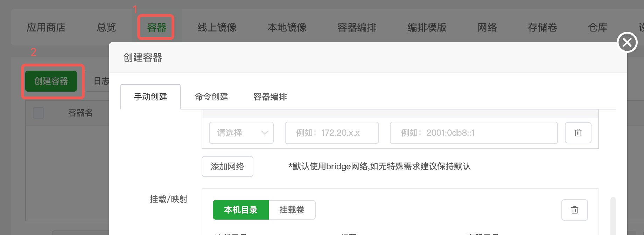This screenshot has height=235, width=644.
Task: Click the green 创建容器 button
Action: click(51, 81)
